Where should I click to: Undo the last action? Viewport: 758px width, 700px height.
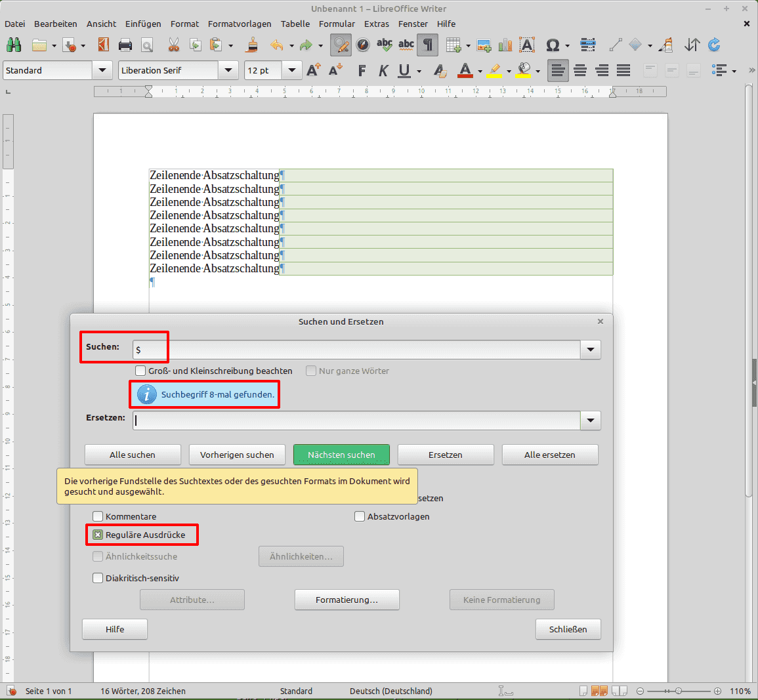tap(276, 45)
